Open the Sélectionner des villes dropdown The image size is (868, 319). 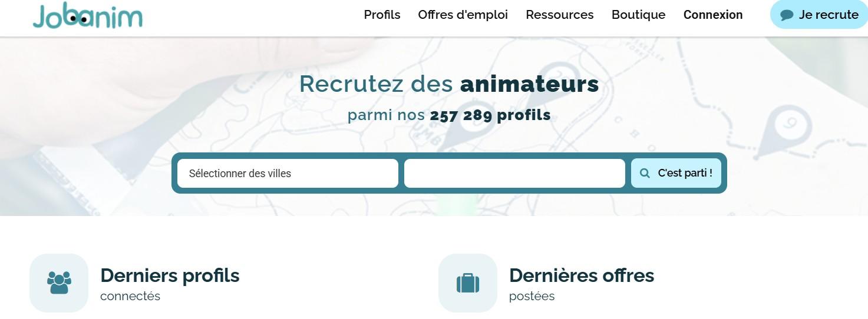tap(288, 173)
